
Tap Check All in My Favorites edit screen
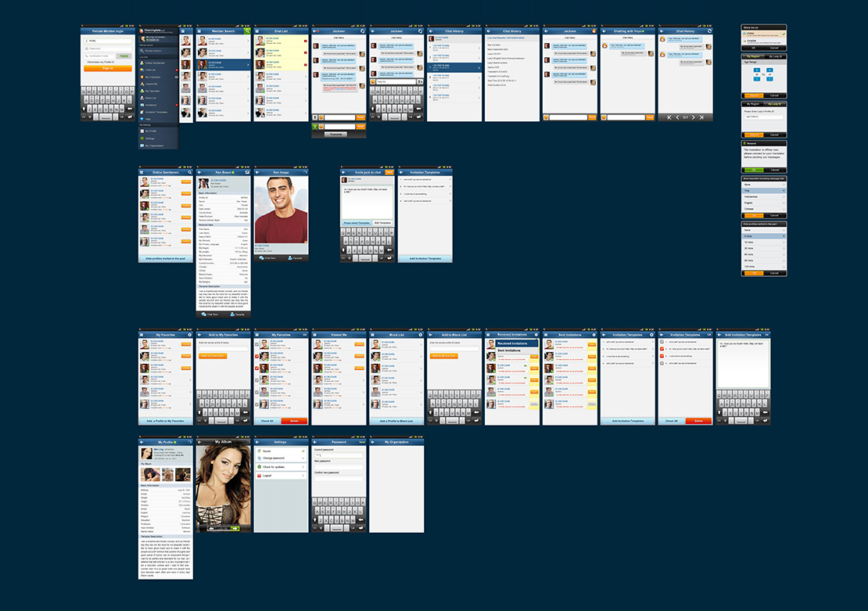[267, 421]
